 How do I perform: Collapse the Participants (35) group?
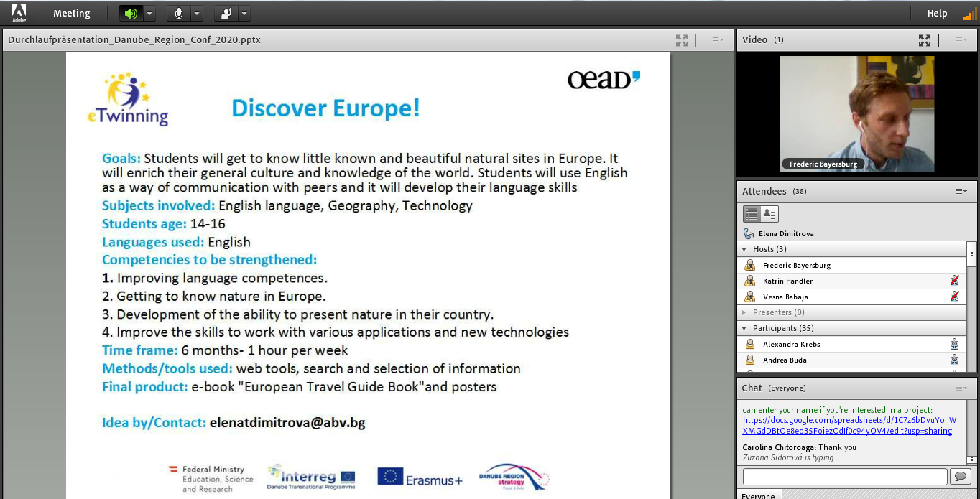coord(744,328)
